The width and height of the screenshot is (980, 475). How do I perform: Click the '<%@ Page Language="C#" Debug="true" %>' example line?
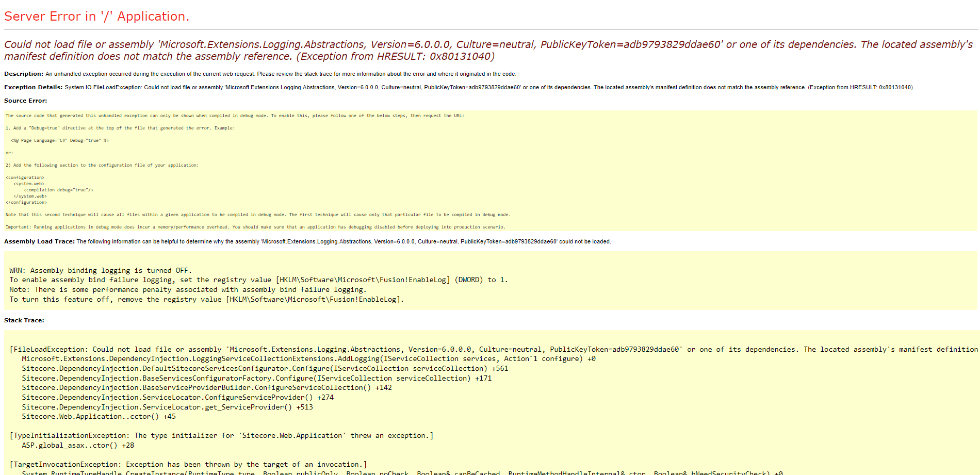coord(60,140)
